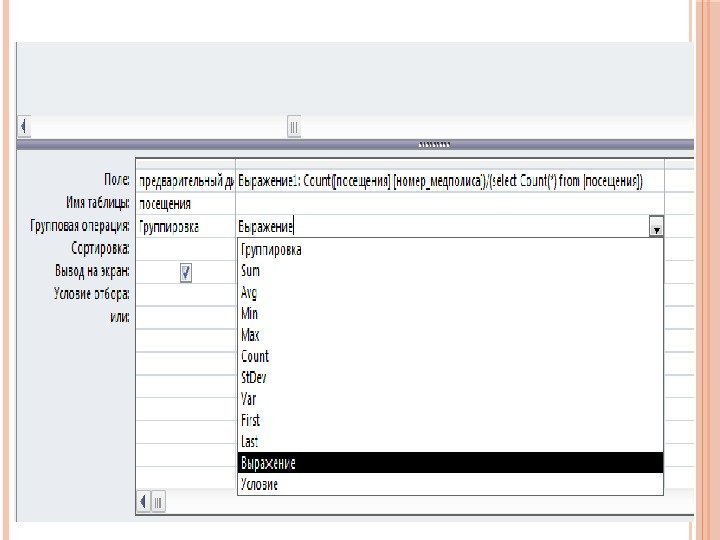Click the Условие отбора row label
This screenshot has width=720, height=540.
92,294
